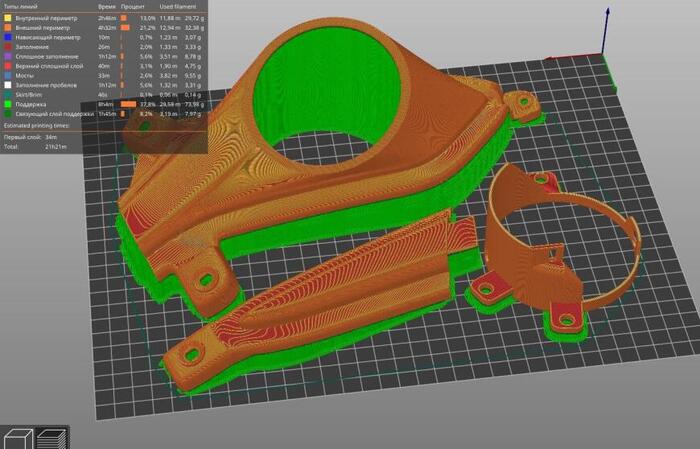Click the Время column header
The height and width of the screenshot is (449, 700).
106,7
